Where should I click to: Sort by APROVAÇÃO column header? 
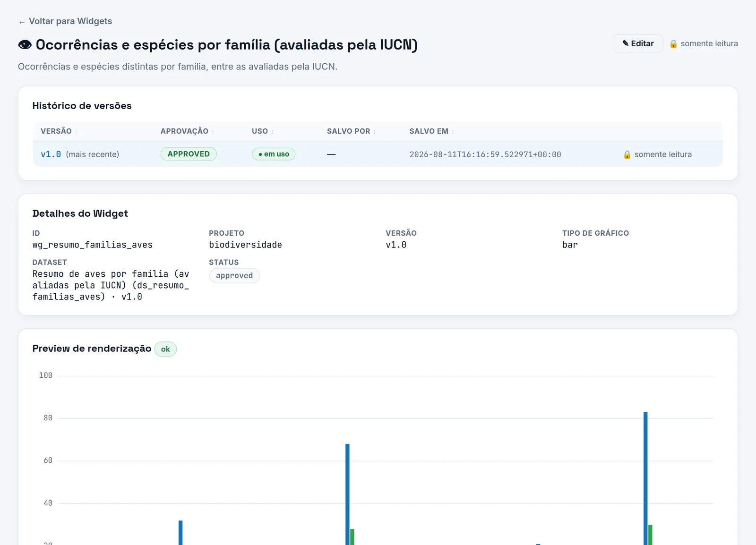(x=187, y=131)
